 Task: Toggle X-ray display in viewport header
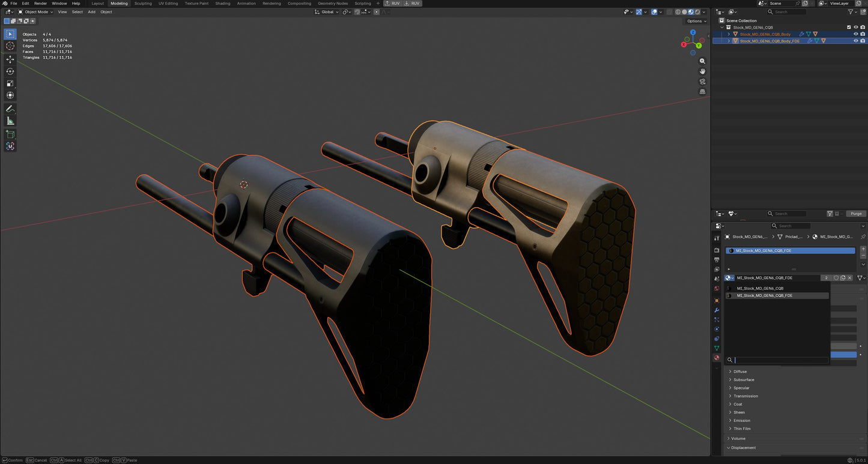click(x=670, y=12)
